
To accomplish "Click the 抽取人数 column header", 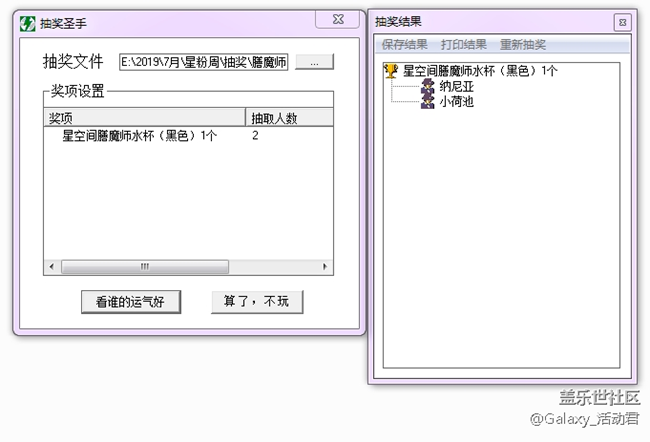I will point(288,118).
